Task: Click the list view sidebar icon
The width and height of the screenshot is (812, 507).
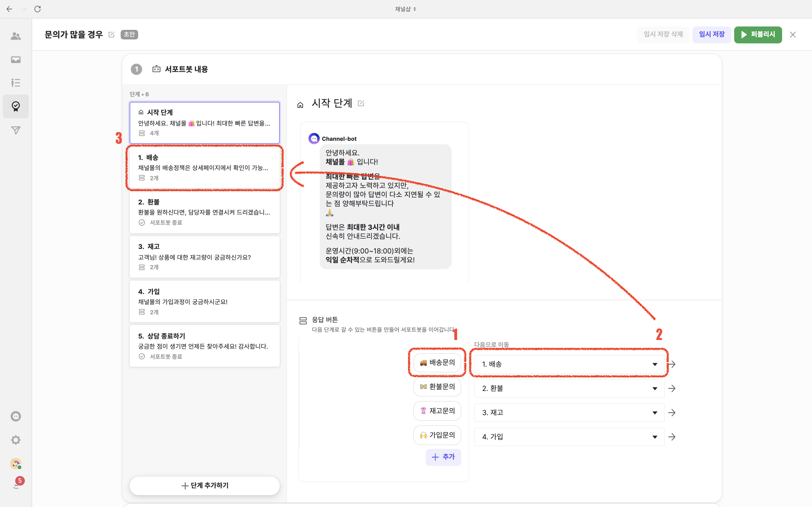Action: (x=16, y=83)
